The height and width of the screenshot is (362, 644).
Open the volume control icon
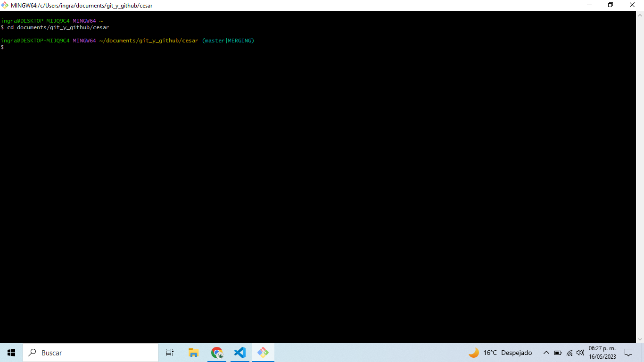pyautogui.click(x=580, y=353)
